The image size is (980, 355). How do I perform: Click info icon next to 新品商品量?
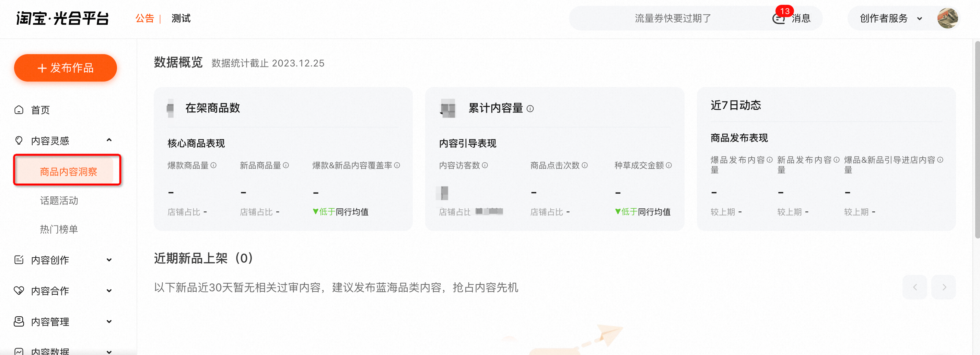click(286, 166)
